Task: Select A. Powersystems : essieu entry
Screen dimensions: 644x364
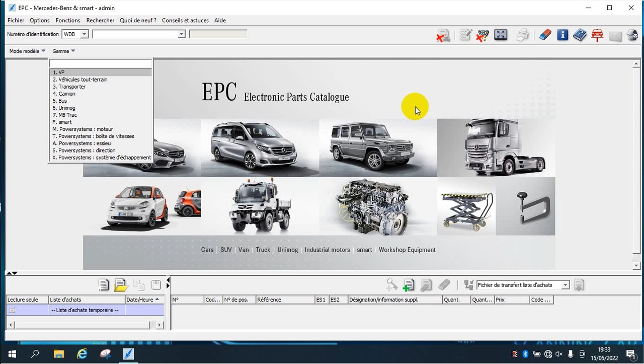Action: pyautogui.click(x=101, y=143)
